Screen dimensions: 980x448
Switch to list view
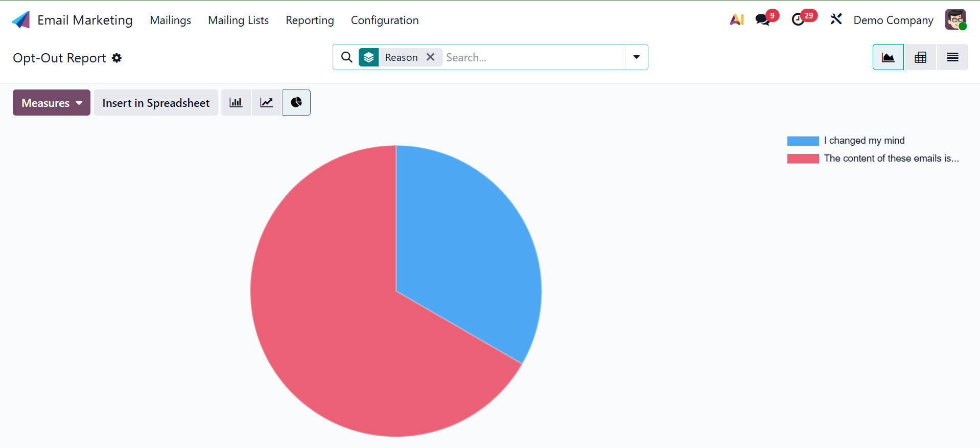coord(952,57)
